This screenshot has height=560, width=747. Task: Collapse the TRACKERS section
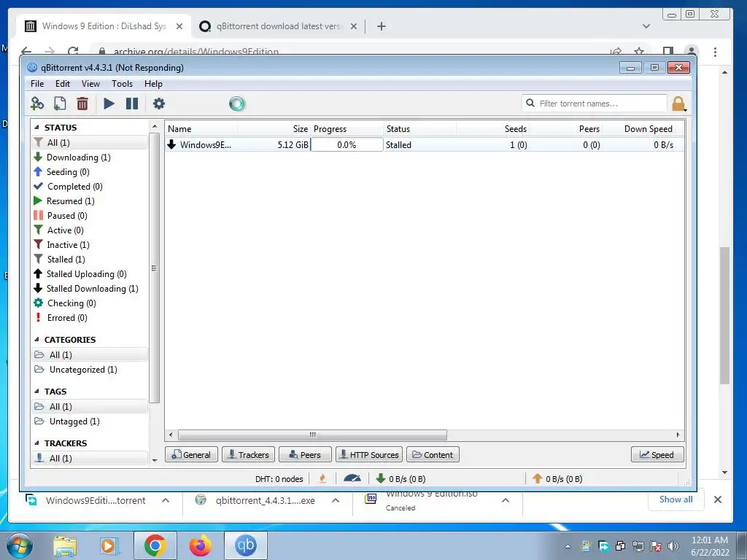click(x=37, y=443)
